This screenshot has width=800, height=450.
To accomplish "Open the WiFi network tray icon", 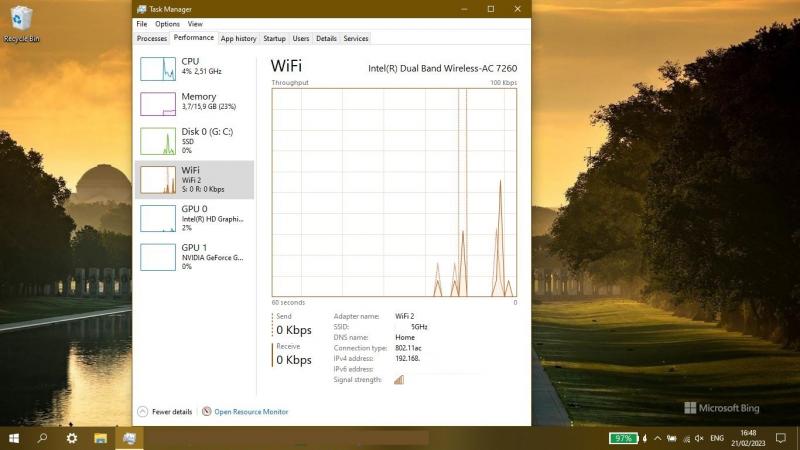I will pos(686,438).
